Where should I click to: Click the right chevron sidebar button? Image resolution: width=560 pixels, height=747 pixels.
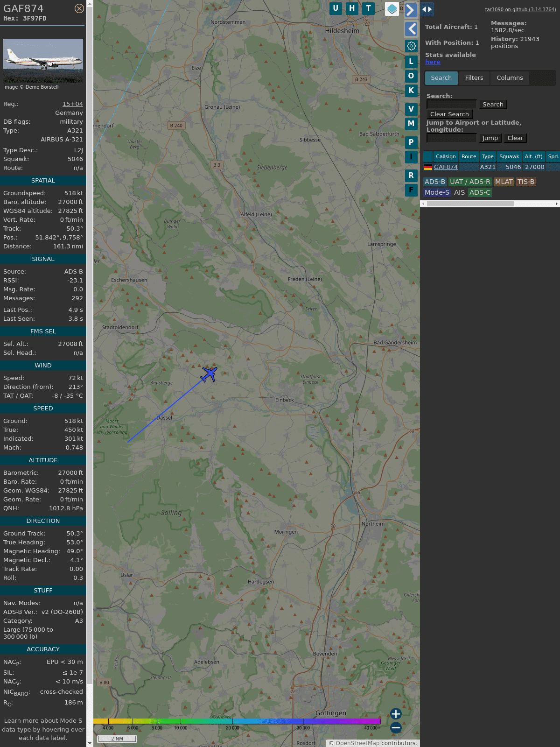click(x=411, y=10)
